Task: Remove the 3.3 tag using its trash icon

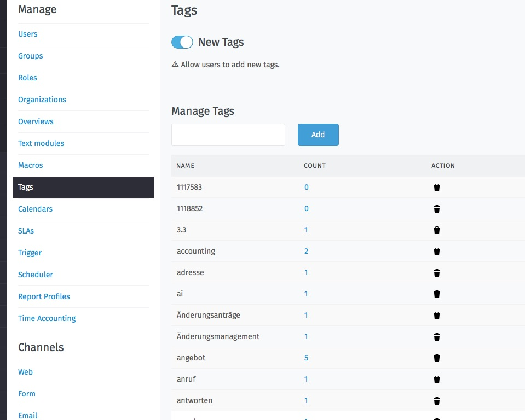Action: pos(436,230)
